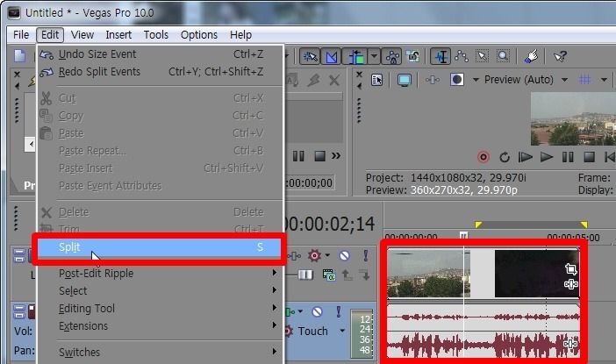The width and height of the screenshot is (616, 364).
Task: Toggle Auto Ripple button
Action: coord(355,56)
